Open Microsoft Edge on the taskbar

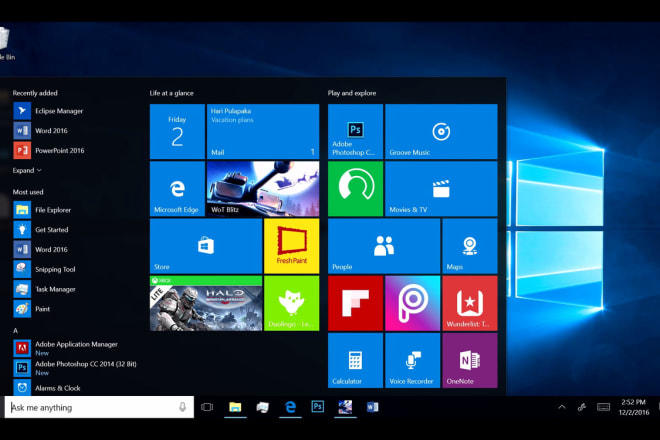290,407
